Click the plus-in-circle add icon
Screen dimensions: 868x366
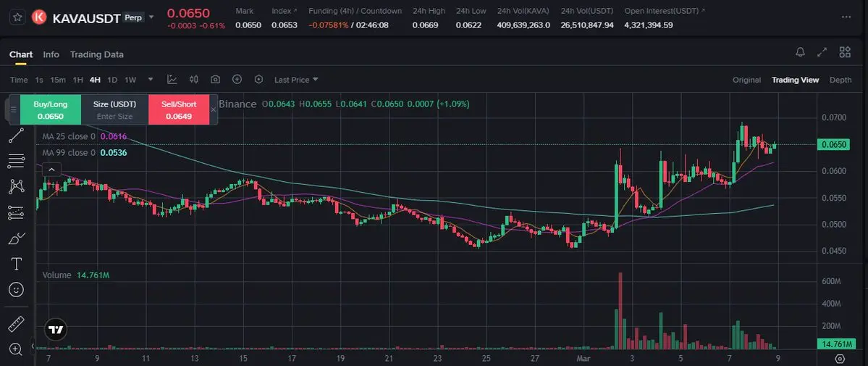(x=237, y=80)
